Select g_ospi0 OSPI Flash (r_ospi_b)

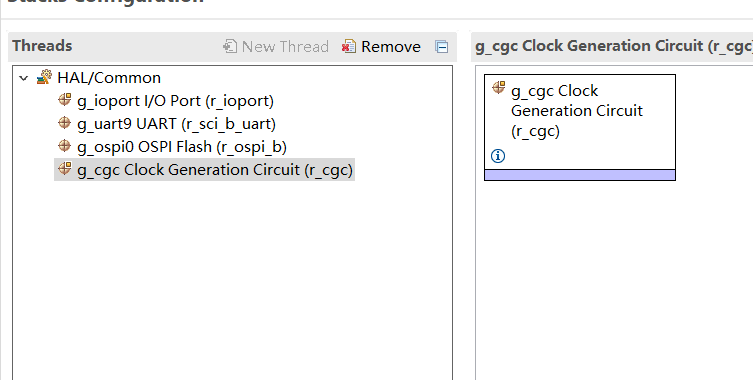[x=182, y=147]
